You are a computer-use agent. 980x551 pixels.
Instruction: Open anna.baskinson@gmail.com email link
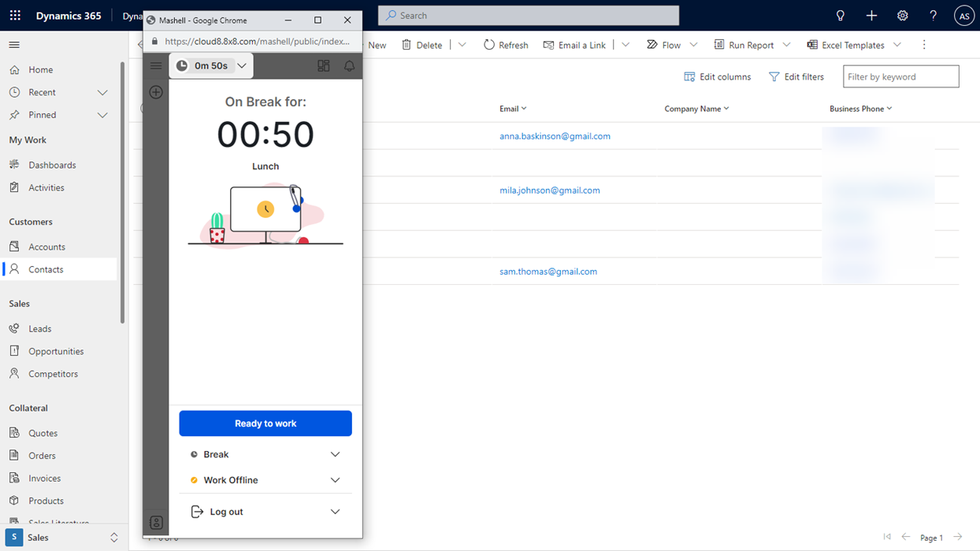coord(555,135)
